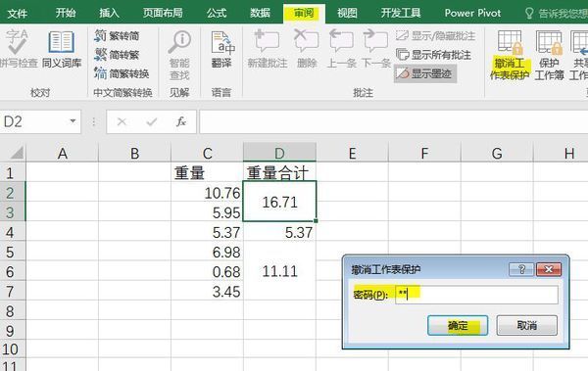Select cell containing 10.76
Image resolution: width=588 pixels, height=371 pixels.
(207, 193)
